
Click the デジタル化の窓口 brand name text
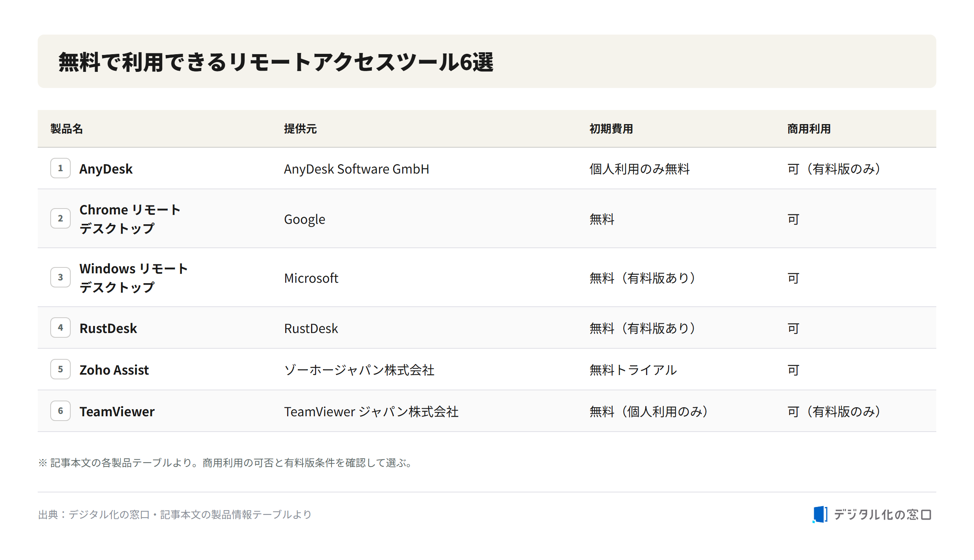pyautogui.click(x=883, y=514)
